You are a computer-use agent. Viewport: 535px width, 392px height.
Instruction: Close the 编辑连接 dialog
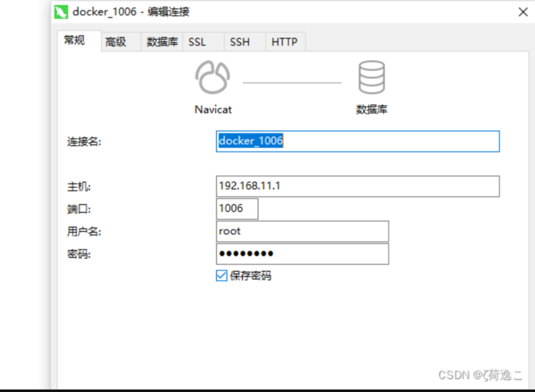coord(523,12)
